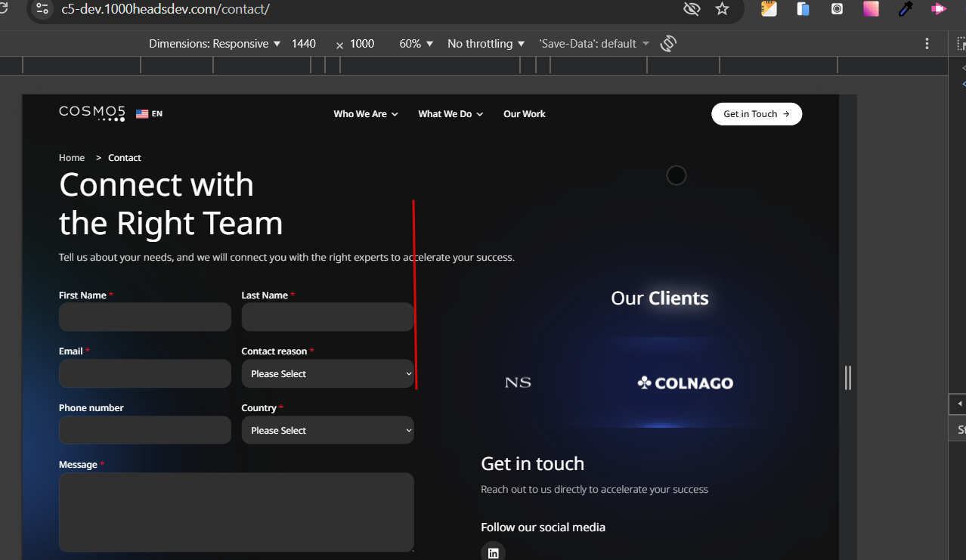Bookmark this page with the star icon
Viewport: 966px width, 560px height.
(722, 9)
